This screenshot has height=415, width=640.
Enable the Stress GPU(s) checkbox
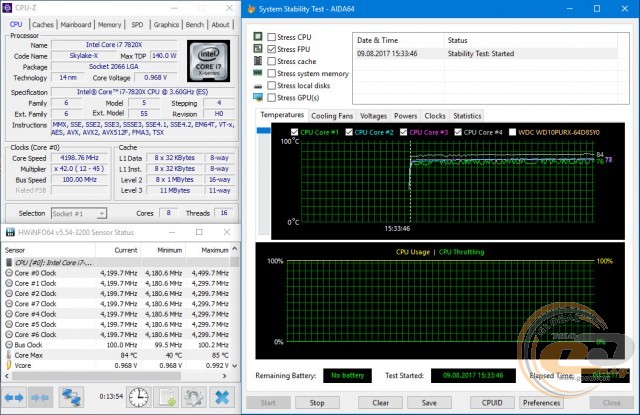point(271,98)
